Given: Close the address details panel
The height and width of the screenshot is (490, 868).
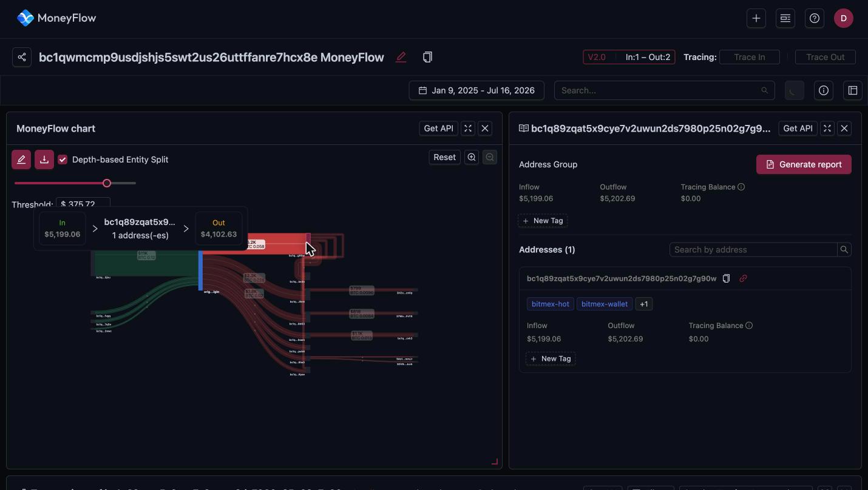Looking at the screenshot, I should [844, 129].
